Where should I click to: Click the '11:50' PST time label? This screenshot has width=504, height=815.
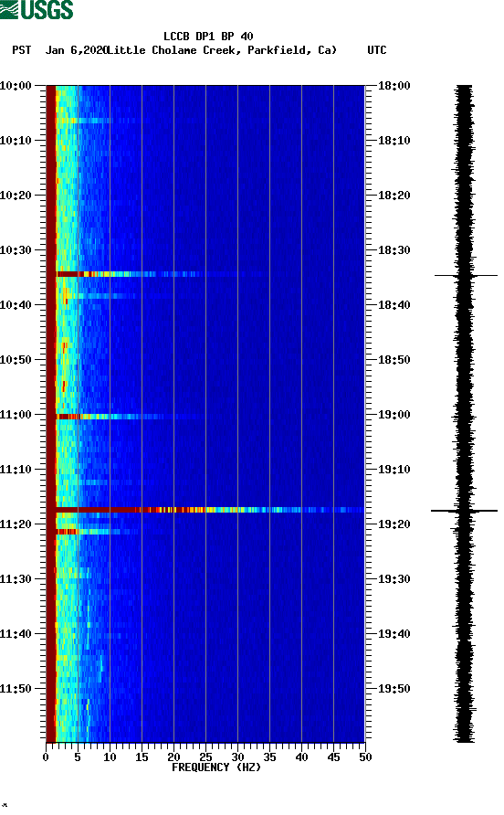[16, 689]
